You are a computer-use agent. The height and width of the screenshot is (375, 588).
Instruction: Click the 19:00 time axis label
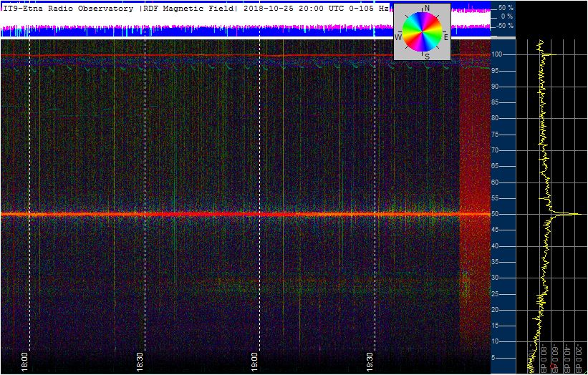(255, 361)
